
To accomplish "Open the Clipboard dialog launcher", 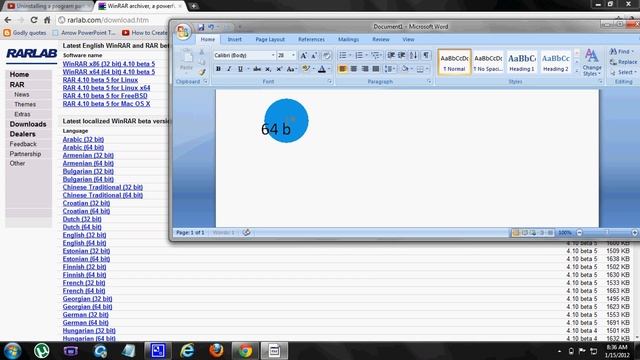I will [x=205, y=82].
